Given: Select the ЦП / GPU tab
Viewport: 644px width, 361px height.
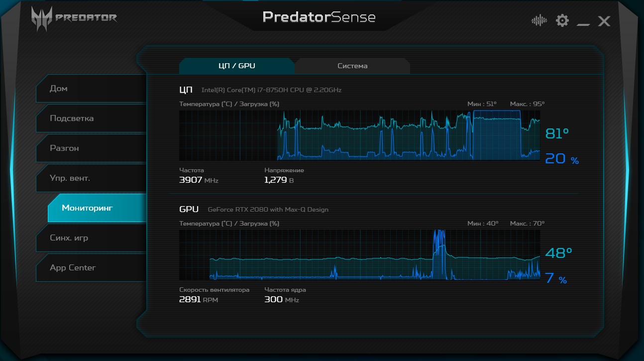Looking at the screenshot, I should tap(237, 66).
